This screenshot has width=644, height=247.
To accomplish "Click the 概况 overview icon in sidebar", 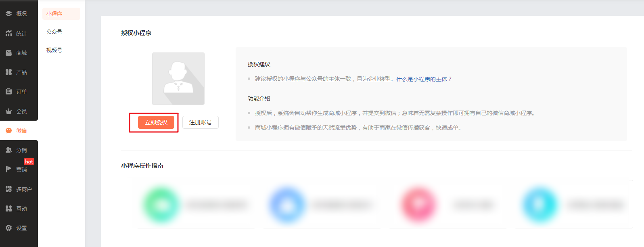I will pos(8,14).
